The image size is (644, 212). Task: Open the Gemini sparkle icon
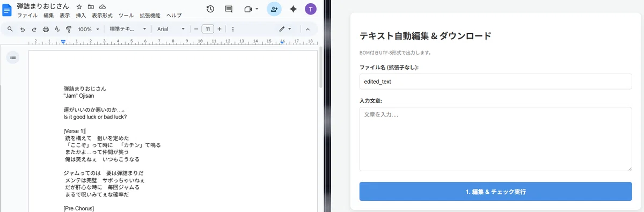(x=293, y=9)
